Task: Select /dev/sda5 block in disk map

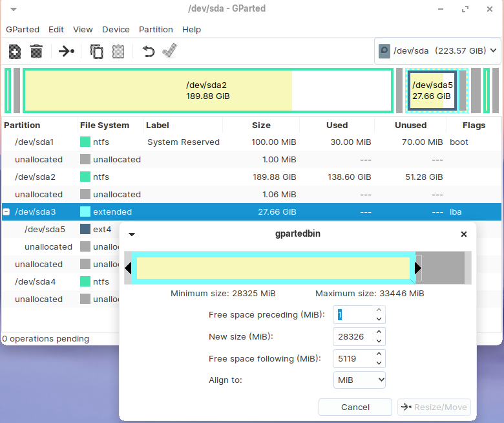Action: [432, 91]
